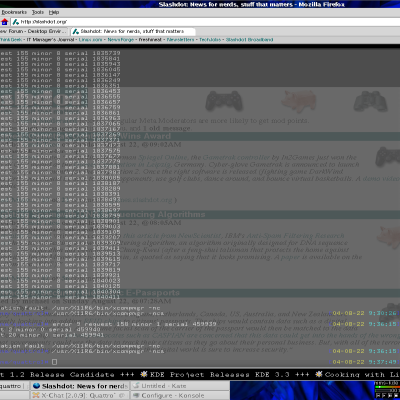
Task: Open the IT Manager's Journal link
Action: click(x=50, y=40)
